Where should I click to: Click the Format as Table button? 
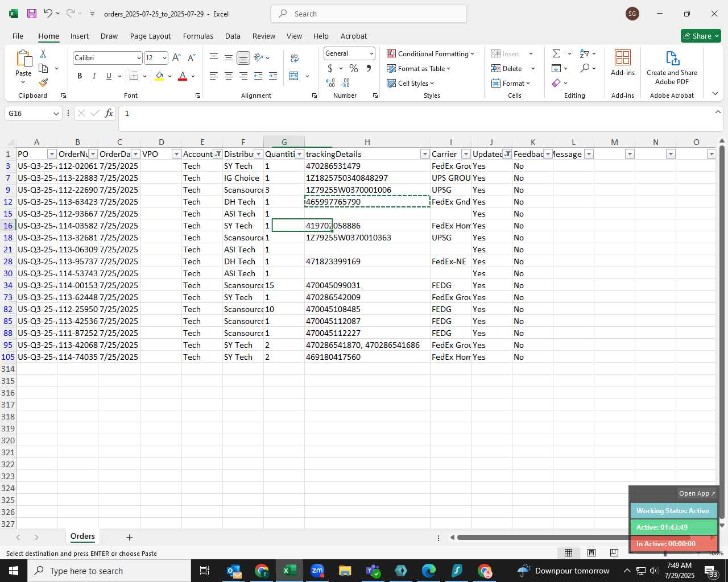pos(419,68)
